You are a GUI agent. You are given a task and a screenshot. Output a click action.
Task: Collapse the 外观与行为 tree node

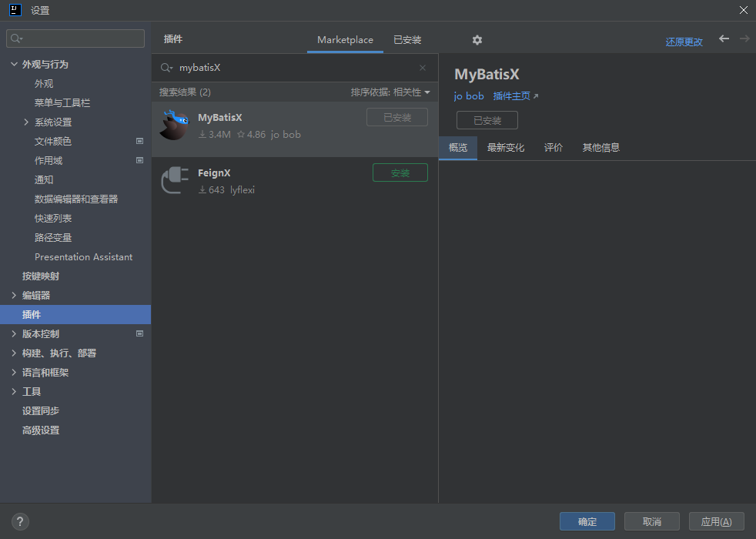pyautogui.click(x=14, y=64)
